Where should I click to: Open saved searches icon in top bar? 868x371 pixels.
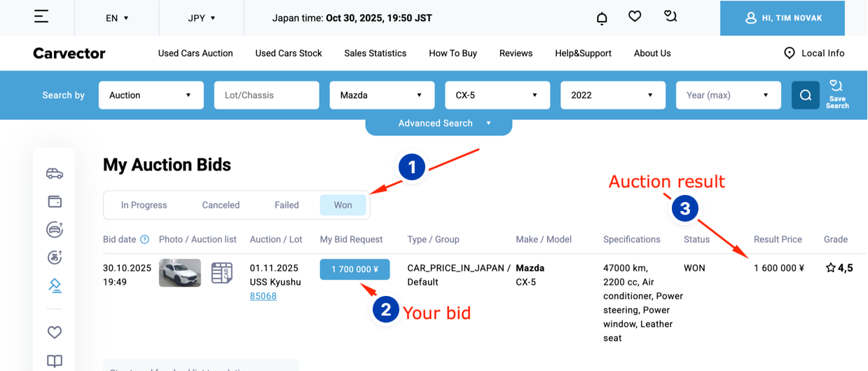(670, 16)
